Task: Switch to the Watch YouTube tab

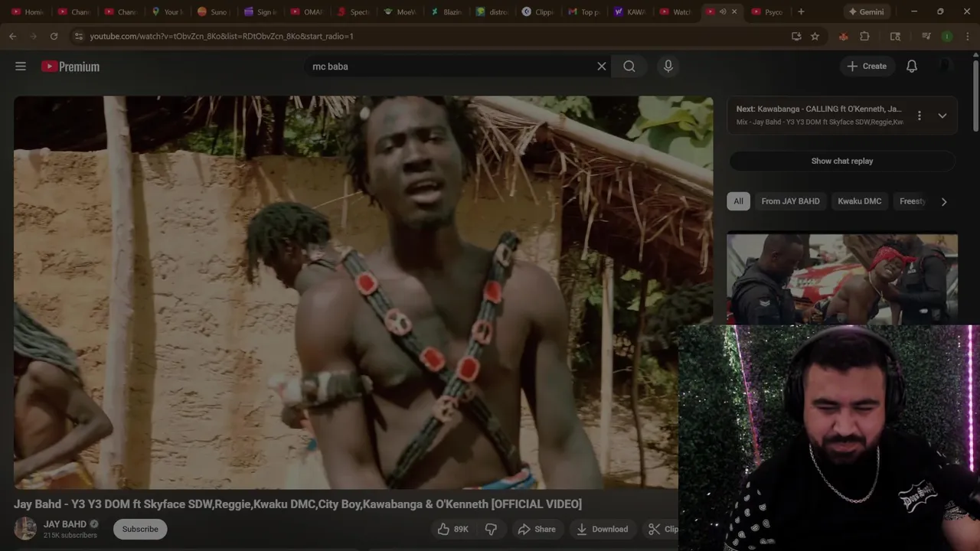Action: point(675,11)
